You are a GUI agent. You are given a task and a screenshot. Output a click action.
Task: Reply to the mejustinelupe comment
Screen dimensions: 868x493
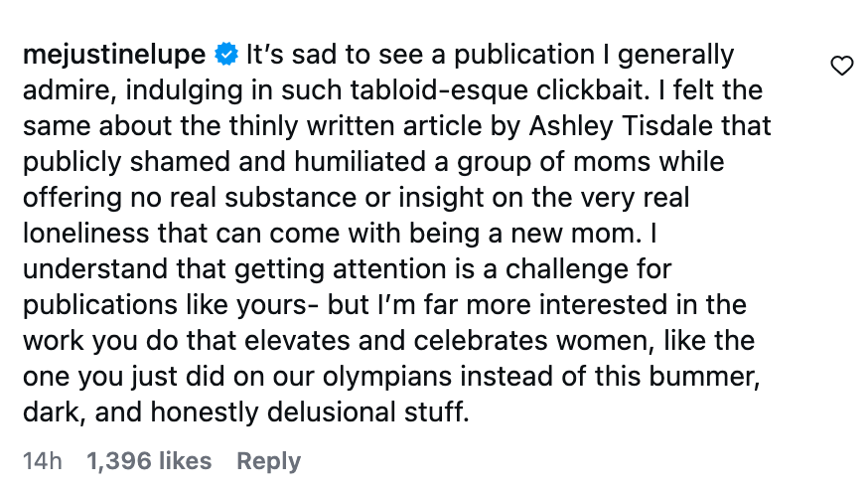[x=268, y=461]
